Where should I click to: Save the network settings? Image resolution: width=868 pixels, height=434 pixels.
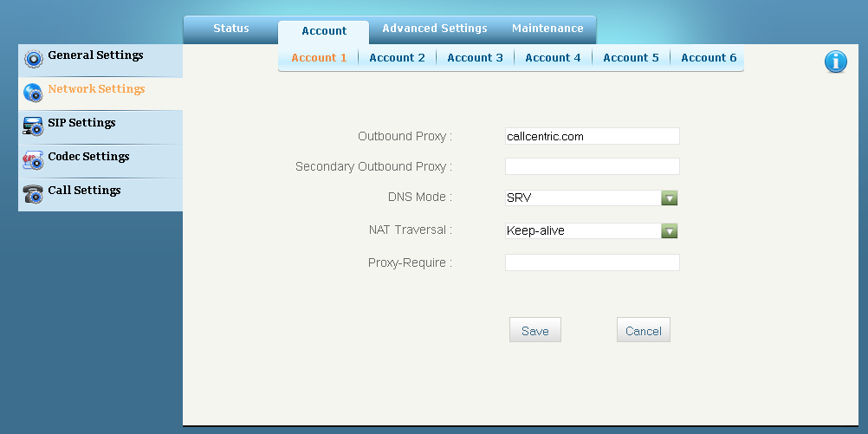[535, 330]
